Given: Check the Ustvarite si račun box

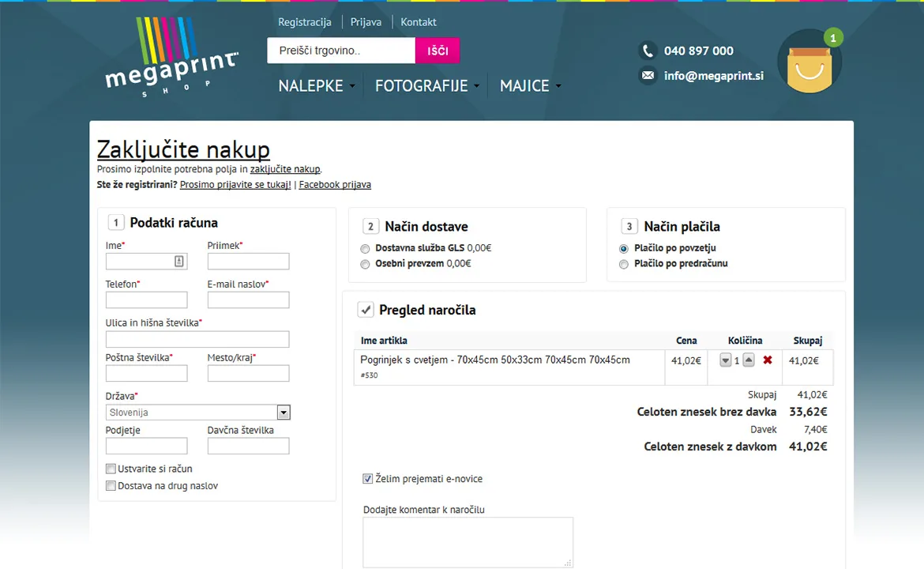Looking at the screenshot, I should click(111, 469).
